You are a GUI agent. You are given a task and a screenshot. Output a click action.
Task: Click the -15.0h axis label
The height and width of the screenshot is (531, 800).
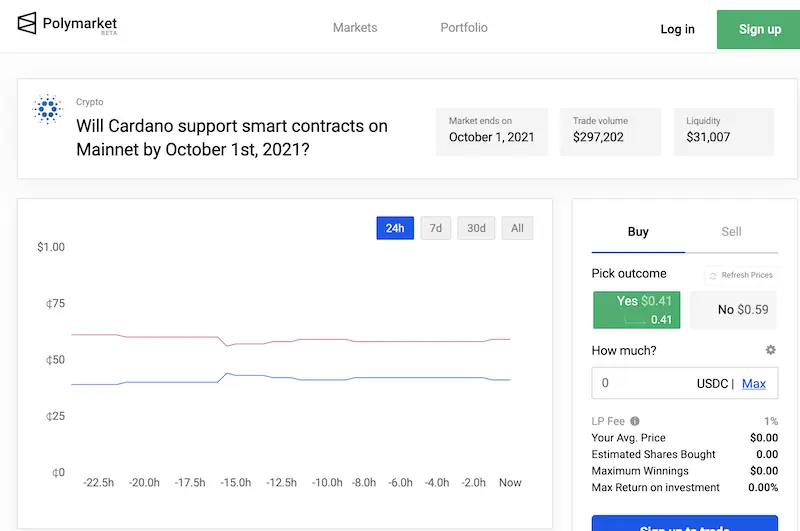236,483
